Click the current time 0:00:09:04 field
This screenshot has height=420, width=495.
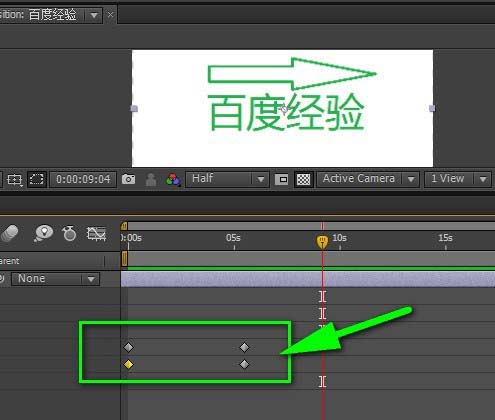click(x=83, y=179)
